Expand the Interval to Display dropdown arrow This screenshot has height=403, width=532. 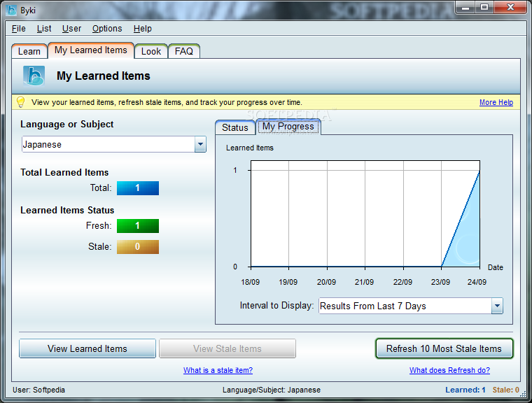click(x=497, y=306)
